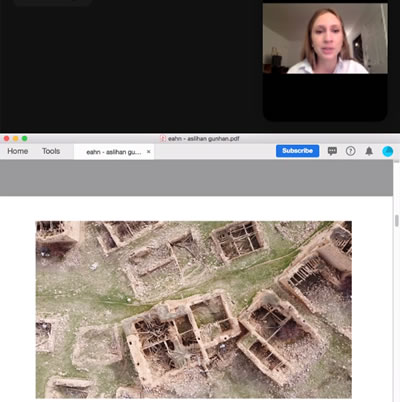Switch to the Tools tab
This screenshot has height=402, width=400.
(x=51, y=151)
